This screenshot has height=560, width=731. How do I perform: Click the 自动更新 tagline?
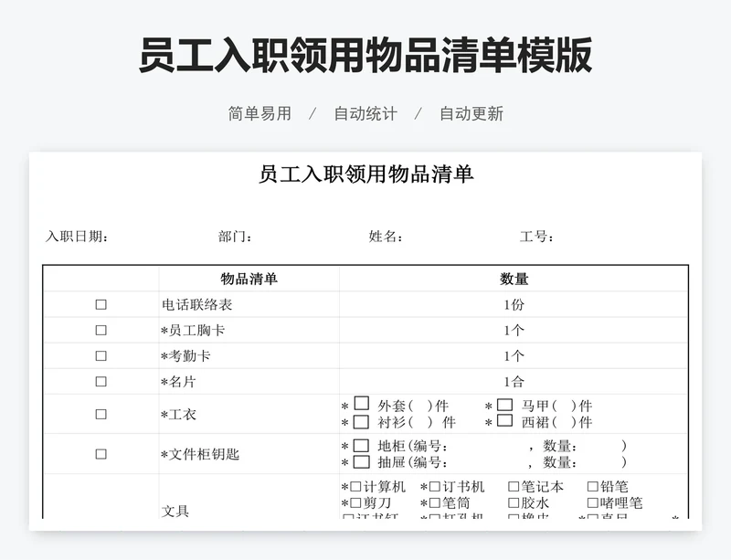click(471, 113)
